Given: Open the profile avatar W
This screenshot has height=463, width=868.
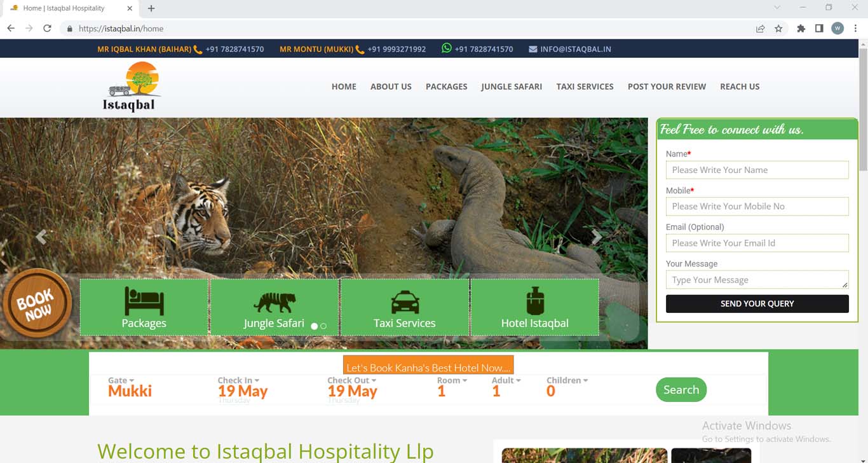Looking at the screenshot, I should point(837,29).
